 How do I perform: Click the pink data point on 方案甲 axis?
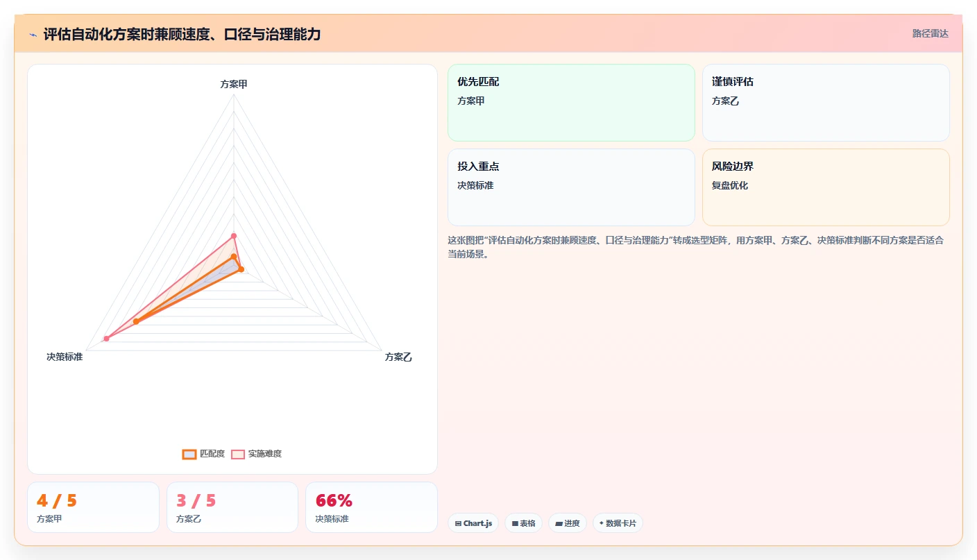pos(234,236)
